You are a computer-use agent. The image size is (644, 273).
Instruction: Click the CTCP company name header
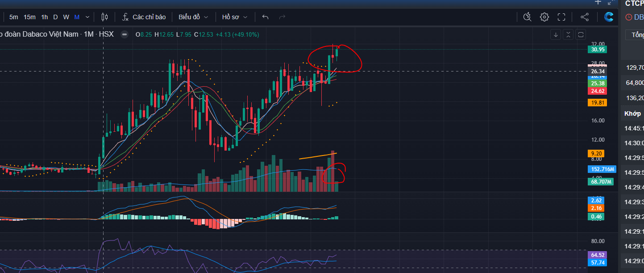pos(634,3)
